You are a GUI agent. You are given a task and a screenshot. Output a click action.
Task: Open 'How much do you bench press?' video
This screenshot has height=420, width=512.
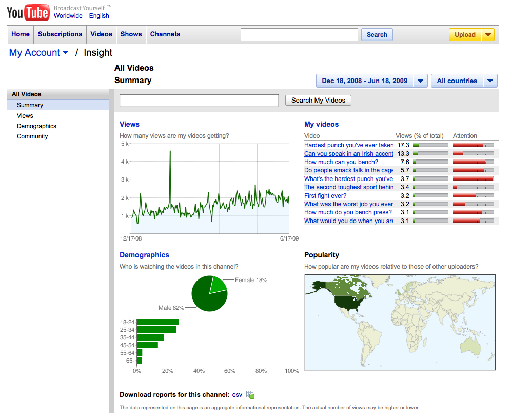pyautogui.click(x=348, y=212)
